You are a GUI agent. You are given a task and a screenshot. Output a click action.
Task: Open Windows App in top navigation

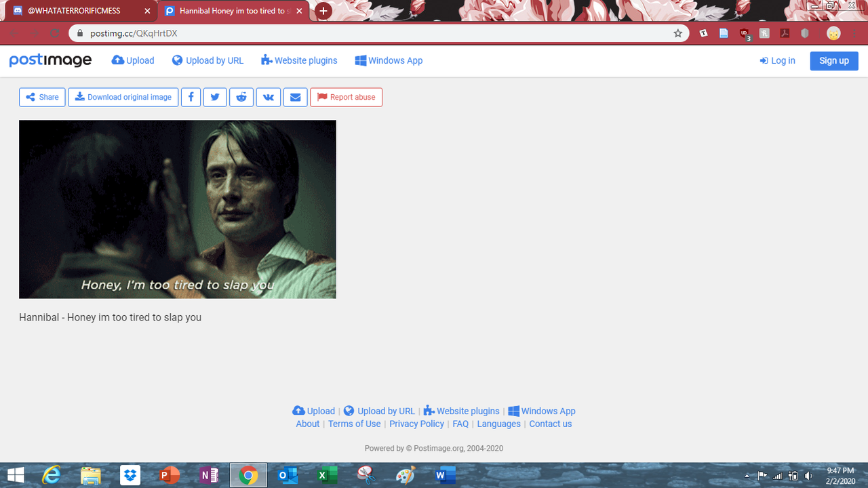pyautogui.click(x=389, y=60)
